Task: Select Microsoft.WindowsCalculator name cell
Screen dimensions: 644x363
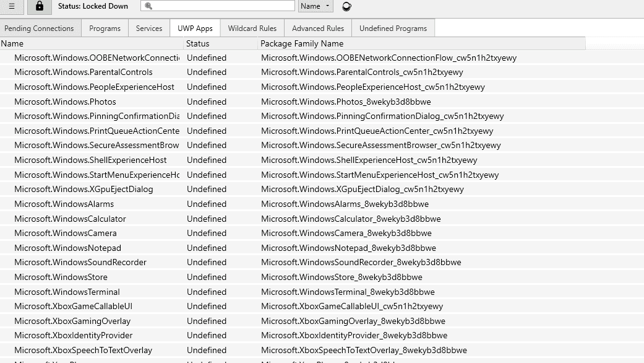Action: click(71, 219)
